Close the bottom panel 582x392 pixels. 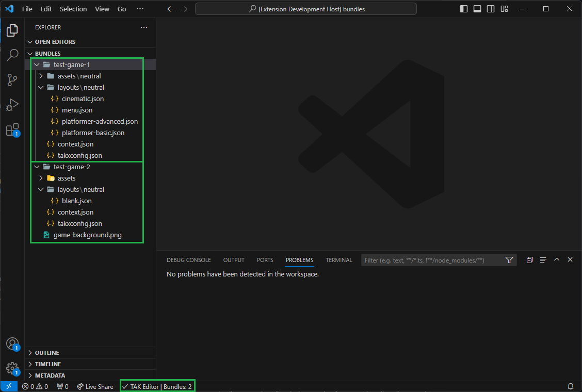point(570,260)
